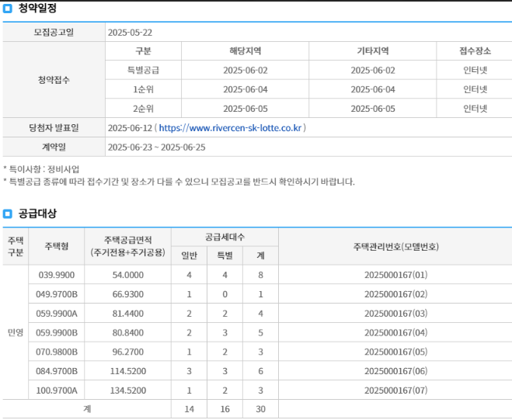Screen dimensions: 512x420
Task: Click supply area value '114.5200'
Action: (128, 371)
